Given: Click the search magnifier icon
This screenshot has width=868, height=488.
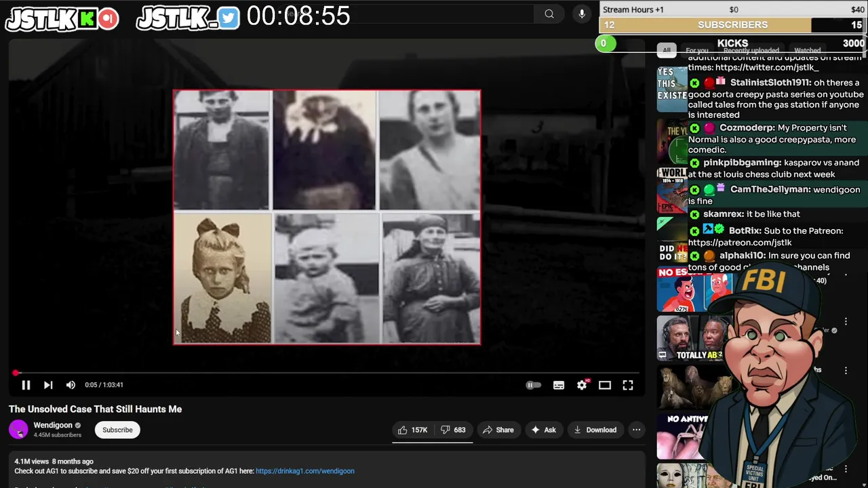Looking at the screenshot, I should 549,14.
